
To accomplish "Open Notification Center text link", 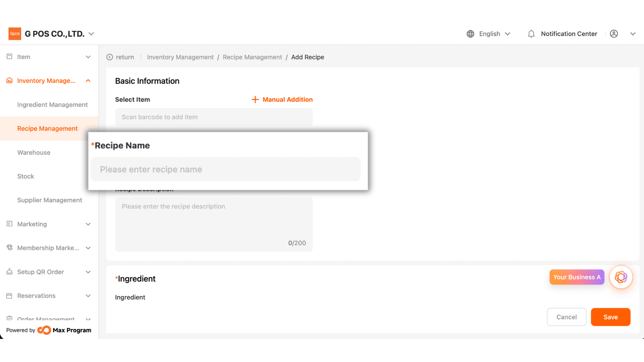I will 569,34.
